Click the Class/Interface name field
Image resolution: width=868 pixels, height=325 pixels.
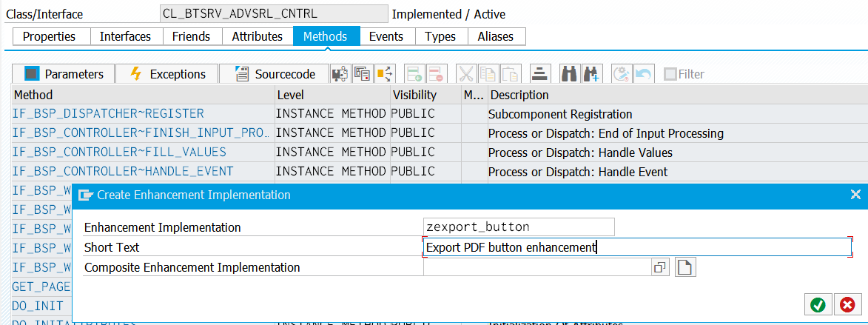click(x=274, y=13)
